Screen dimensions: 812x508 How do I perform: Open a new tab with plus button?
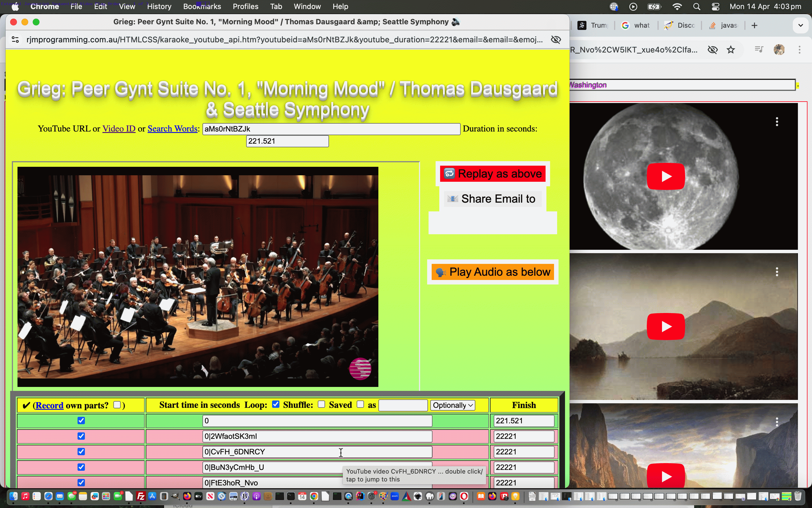tap(754, 25)
